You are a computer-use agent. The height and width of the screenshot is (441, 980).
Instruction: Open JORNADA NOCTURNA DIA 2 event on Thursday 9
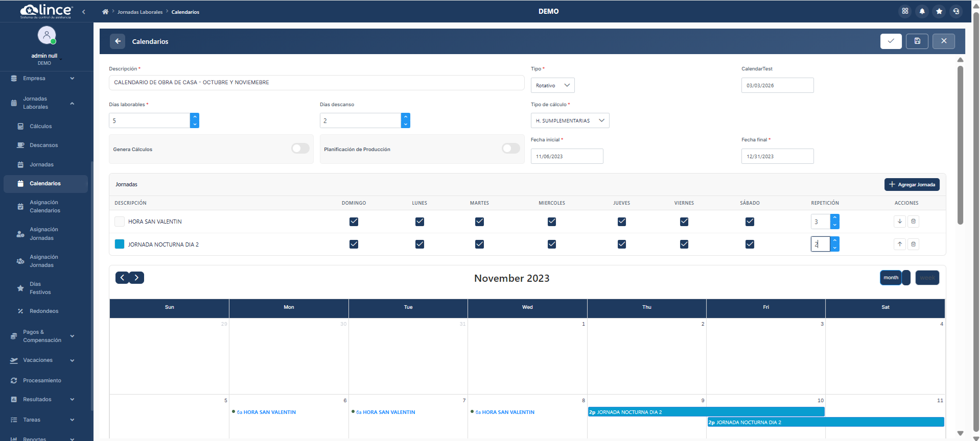tap(706, 412)
